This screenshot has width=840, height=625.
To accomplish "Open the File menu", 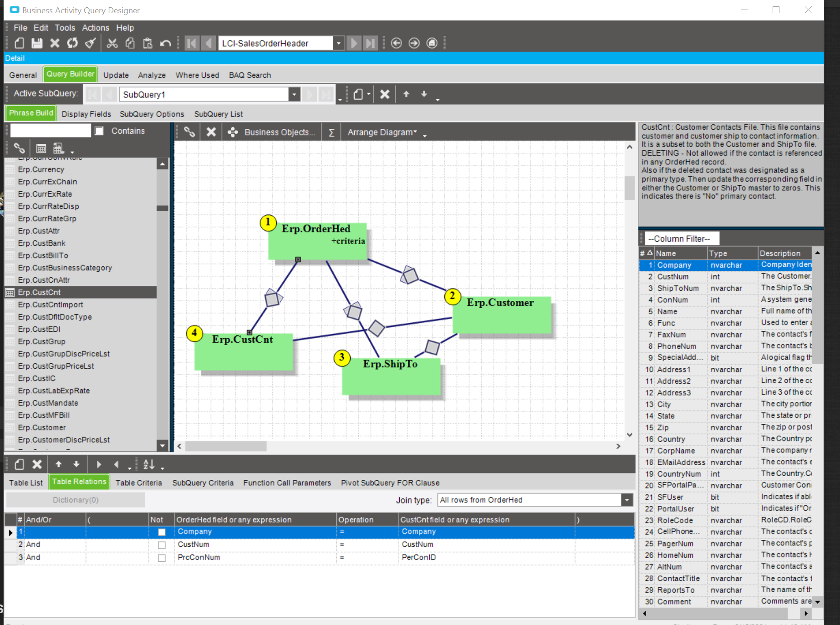I will pyautogui.click(x=20, y=28).
